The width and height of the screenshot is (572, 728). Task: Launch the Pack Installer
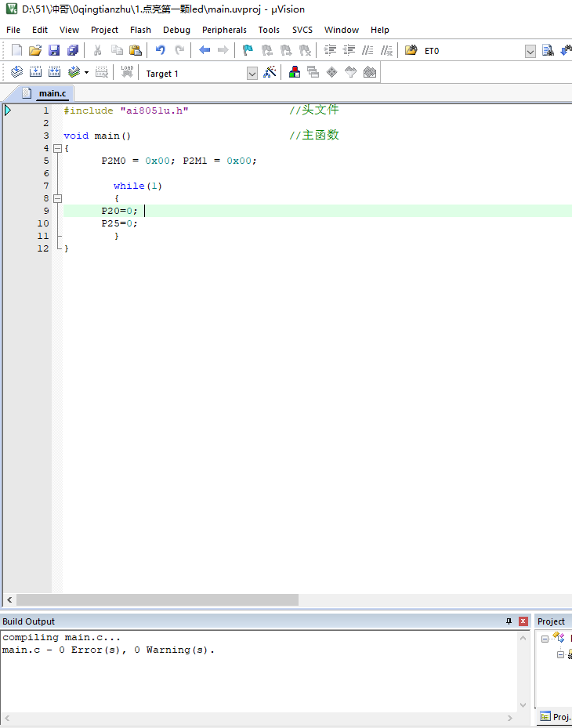(370, 72)
